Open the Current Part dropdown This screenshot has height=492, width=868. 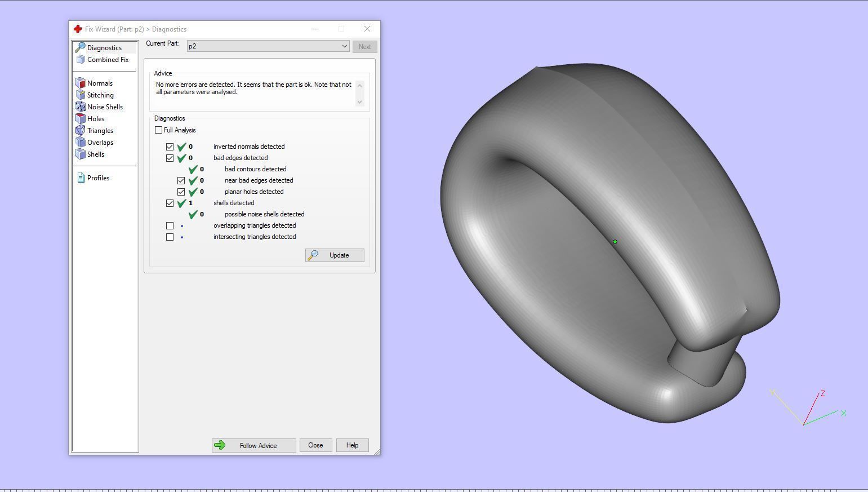click(x=268, y=46)
